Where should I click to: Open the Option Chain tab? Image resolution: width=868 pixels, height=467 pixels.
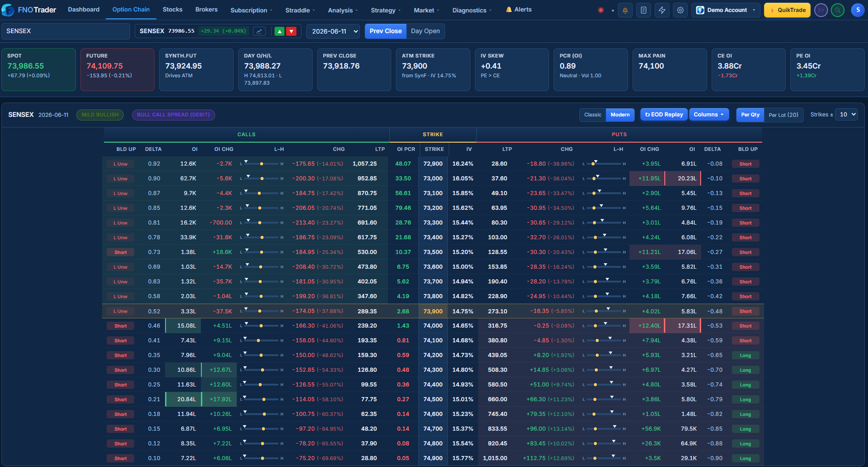pyautogui.click(x=131, y=10)
